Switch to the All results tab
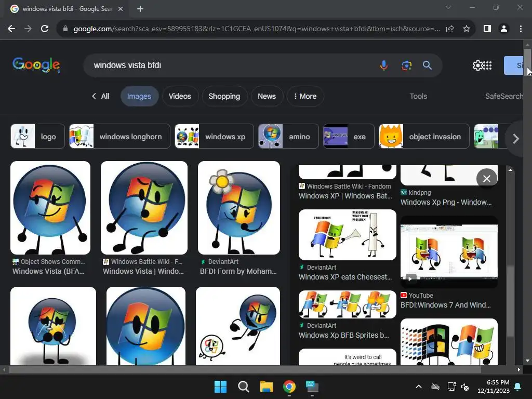The height and width of the screenshot is (399, 532). coord(101,96)
